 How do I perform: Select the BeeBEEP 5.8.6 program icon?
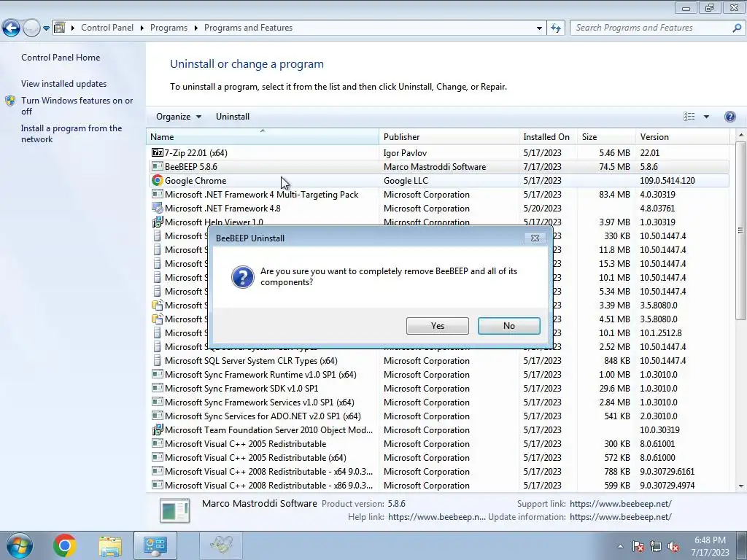coord(157,166)
